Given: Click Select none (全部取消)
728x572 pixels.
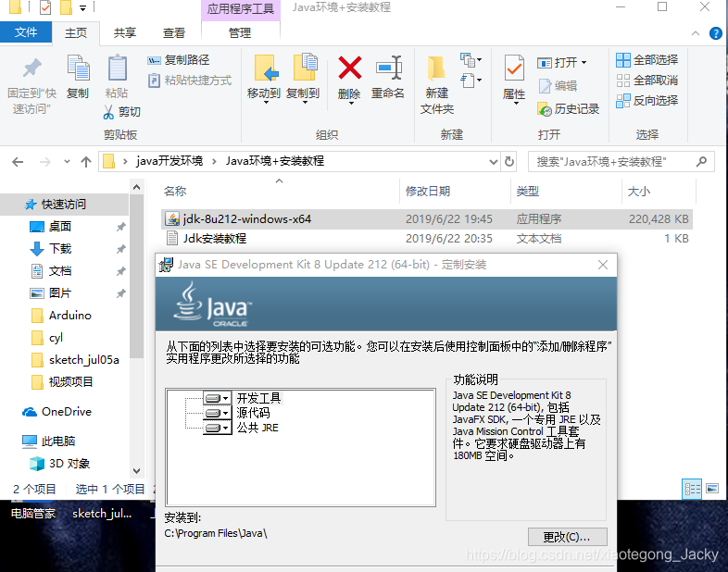Looking at the screenshot, I should pos(647,81).
